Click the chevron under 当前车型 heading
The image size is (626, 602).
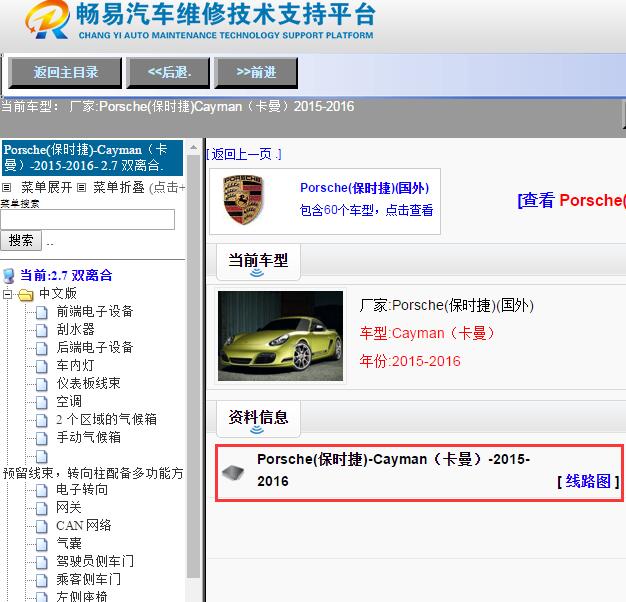tap(257, 273)
